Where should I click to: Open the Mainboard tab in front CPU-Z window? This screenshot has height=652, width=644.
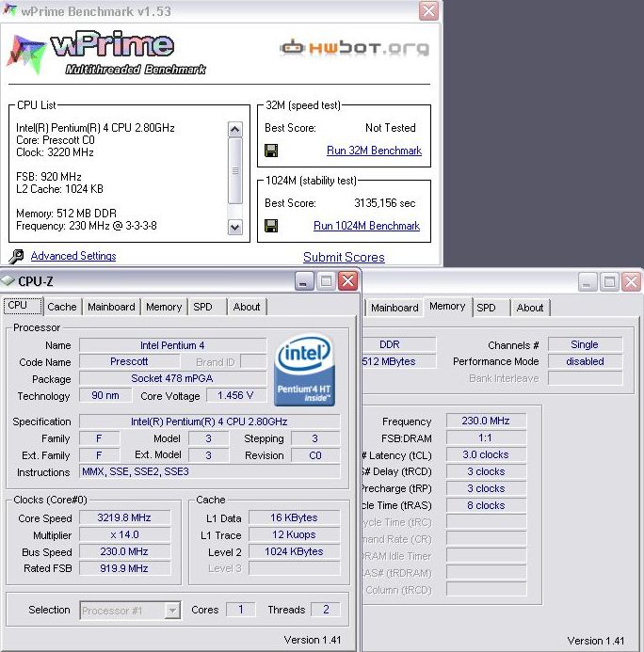(x=111, y=307)
